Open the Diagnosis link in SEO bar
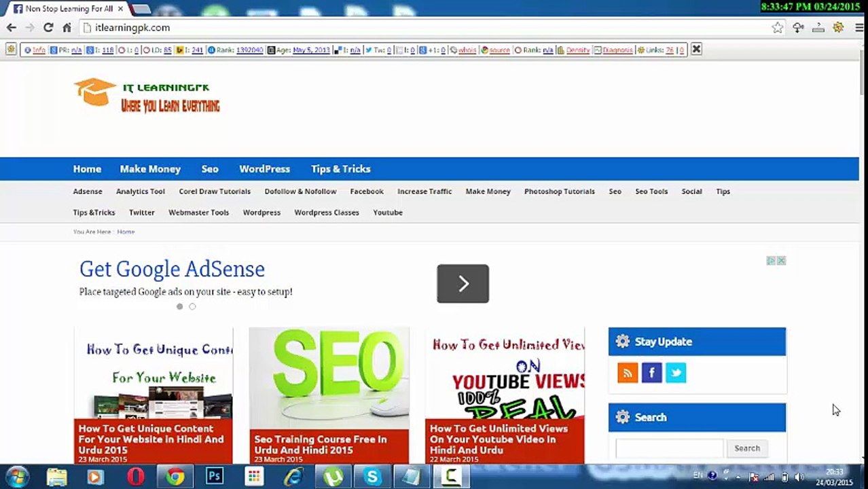 tap(617, 50)
